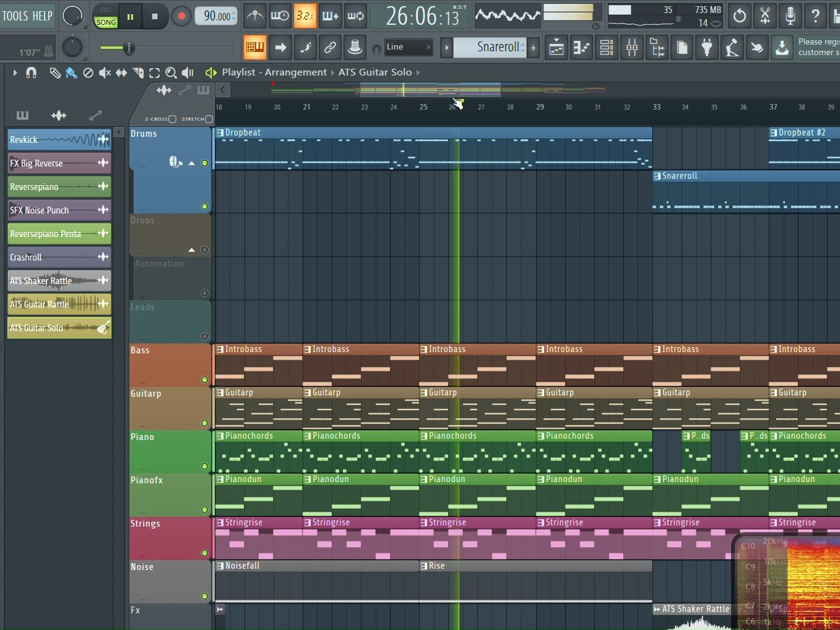Click the microphone one-click recording icon
The image size is (840, 630).
pos(790,16)
